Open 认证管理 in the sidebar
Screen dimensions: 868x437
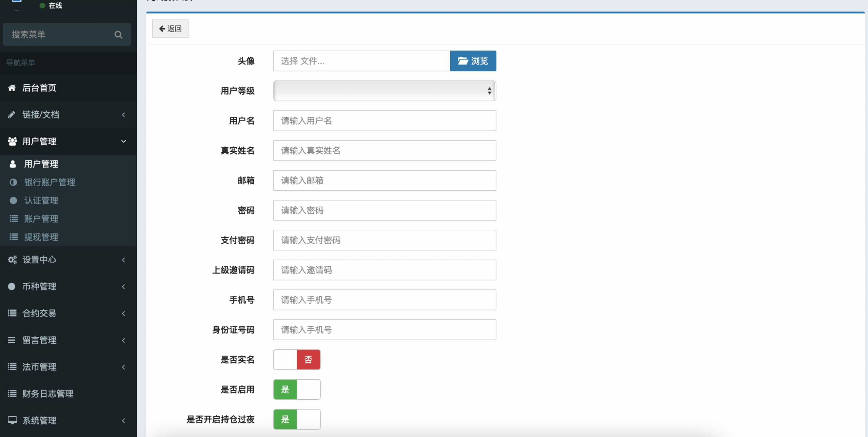click(x=41, y=201)
